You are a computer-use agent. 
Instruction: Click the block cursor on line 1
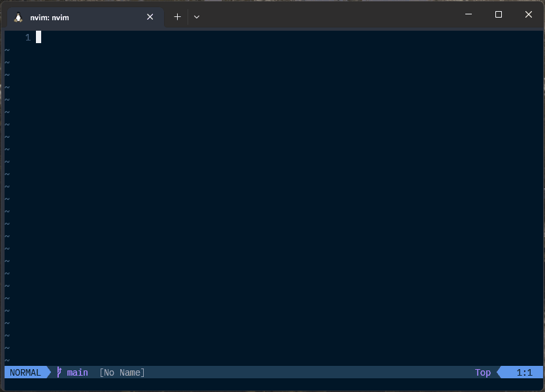click(x=39, y=37)
